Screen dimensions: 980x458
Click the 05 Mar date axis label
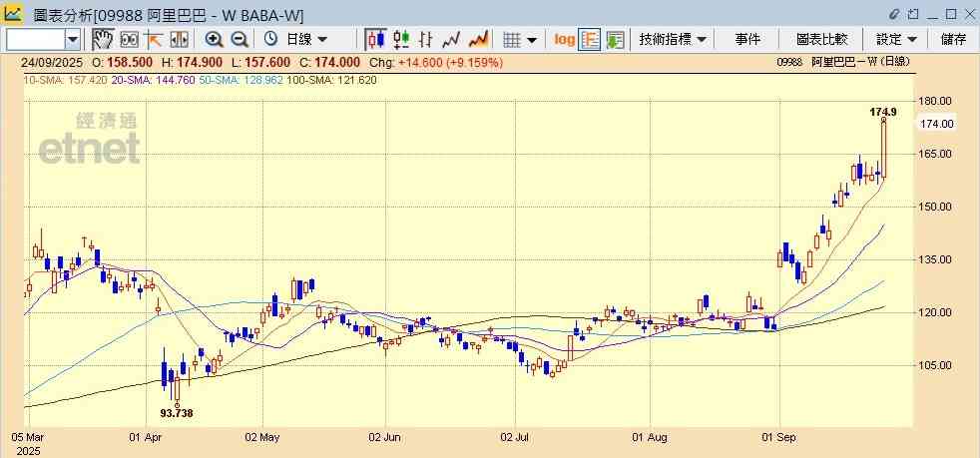click(28, 438)
